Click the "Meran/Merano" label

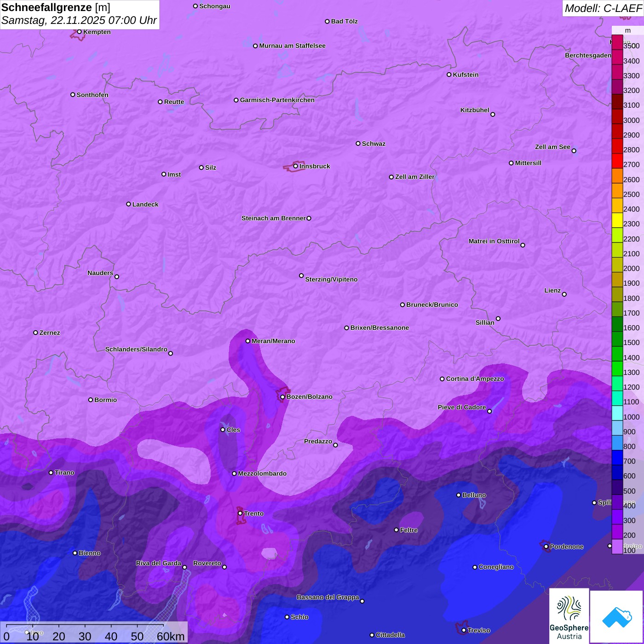click(x=273, y=341)
